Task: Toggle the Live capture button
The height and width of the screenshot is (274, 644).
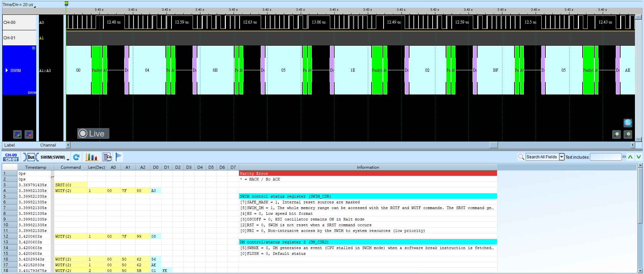Action: (93, 133)
